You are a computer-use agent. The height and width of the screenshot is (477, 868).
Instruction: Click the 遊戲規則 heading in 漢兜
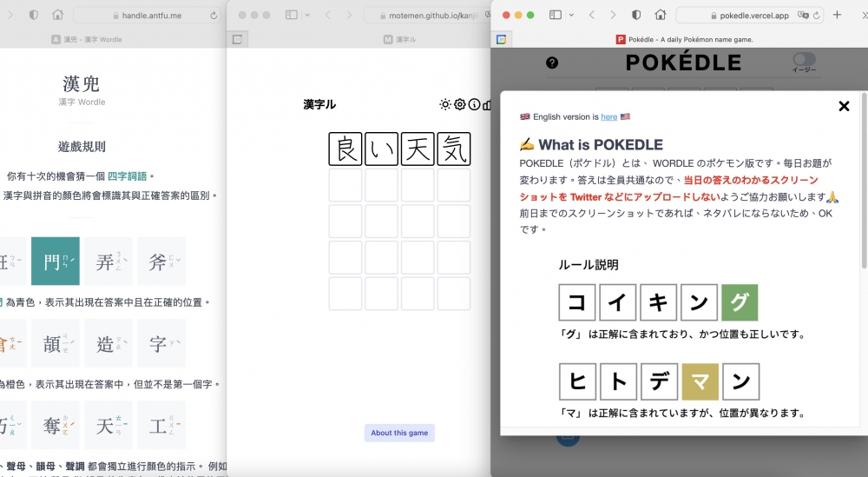82,147
